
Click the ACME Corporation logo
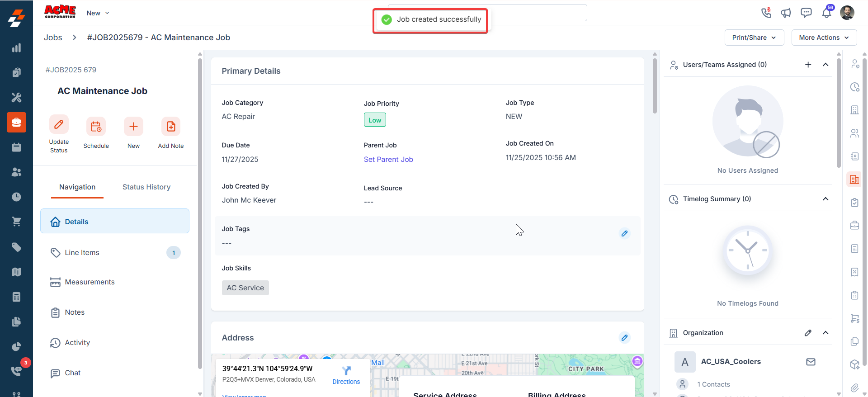tap(60, 12)
